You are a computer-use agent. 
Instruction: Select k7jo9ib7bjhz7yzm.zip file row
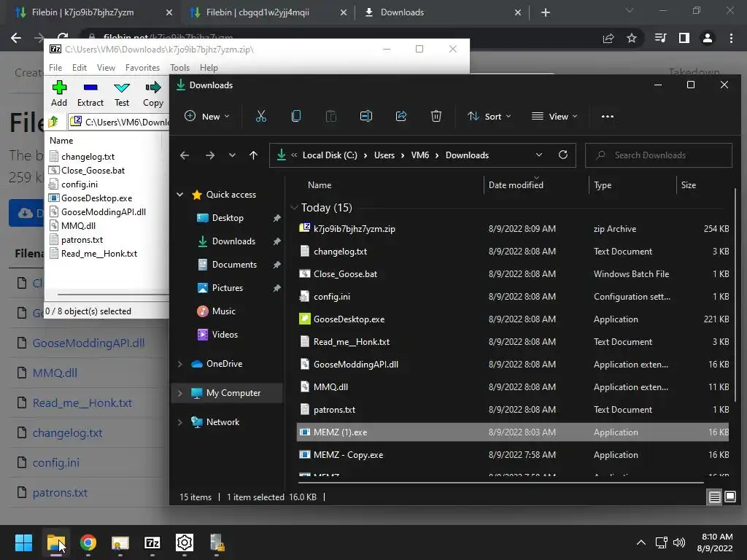pos(513,228)
